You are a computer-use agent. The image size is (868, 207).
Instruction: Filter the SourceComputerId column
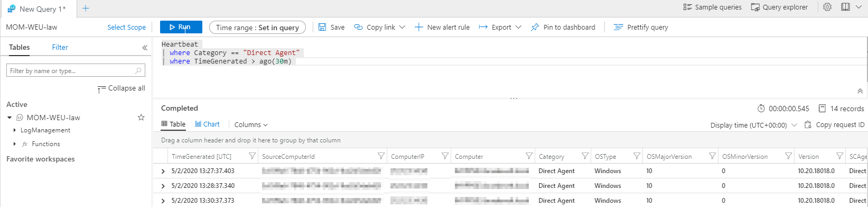381,156
